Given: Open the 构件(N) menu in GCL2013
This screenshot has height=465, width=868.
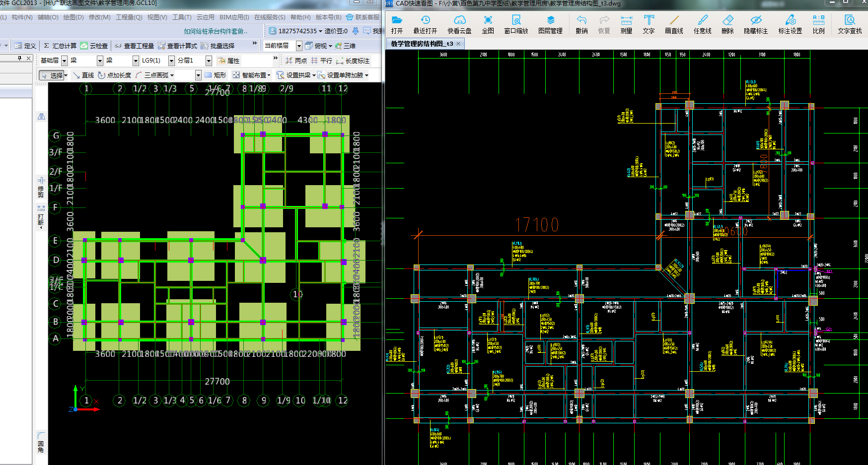Looking at the screenshot, I should click(x=22, y=17).
